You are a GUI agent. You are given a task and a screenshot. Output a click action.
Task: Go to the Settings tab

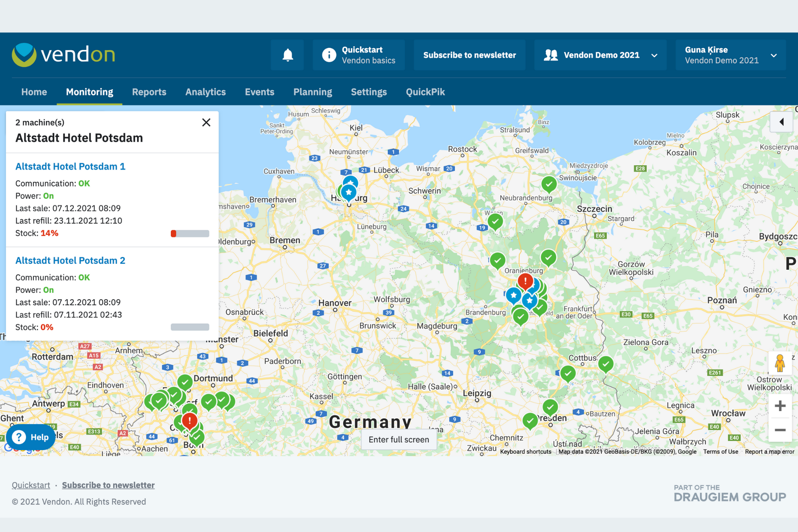click(x=369, y=92)
